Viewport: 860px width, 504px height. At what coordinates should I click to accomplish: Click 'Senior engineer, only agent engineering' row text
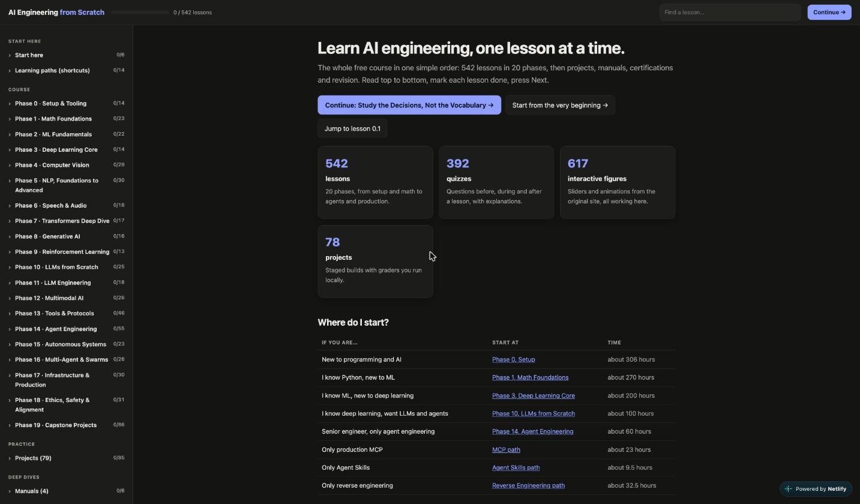[378, 431]
